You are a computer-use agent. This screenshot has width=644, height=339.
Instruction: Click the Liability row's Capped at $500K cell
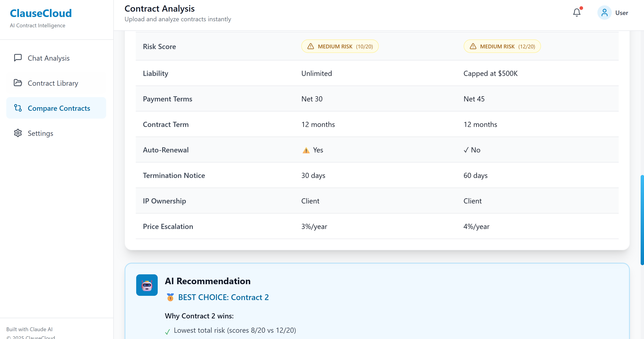pos(490,73)
